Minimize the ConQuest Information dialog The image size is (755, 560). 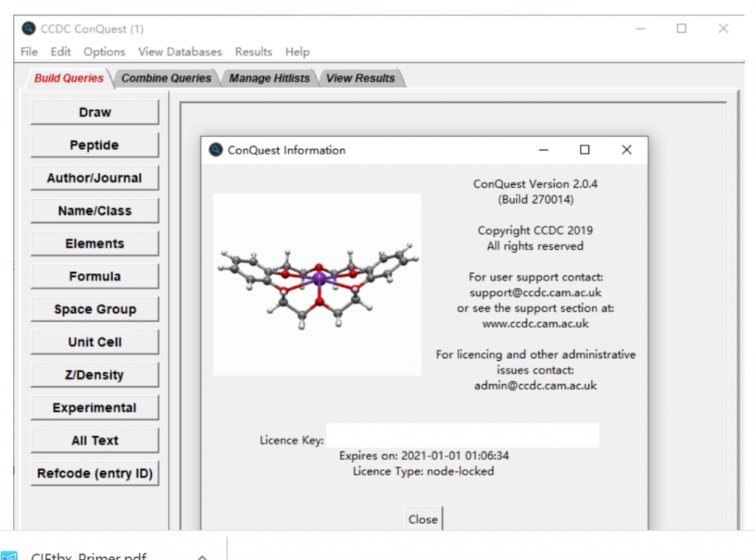543,150
